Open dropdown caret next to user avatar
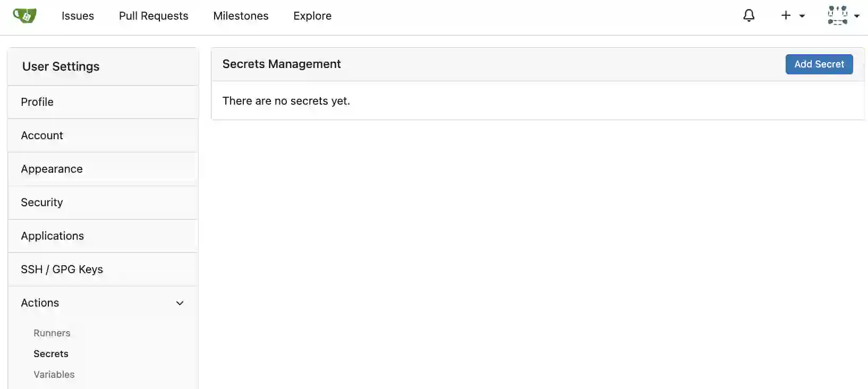The height and width of the screenshot is (389, 868). coord(856,16)
